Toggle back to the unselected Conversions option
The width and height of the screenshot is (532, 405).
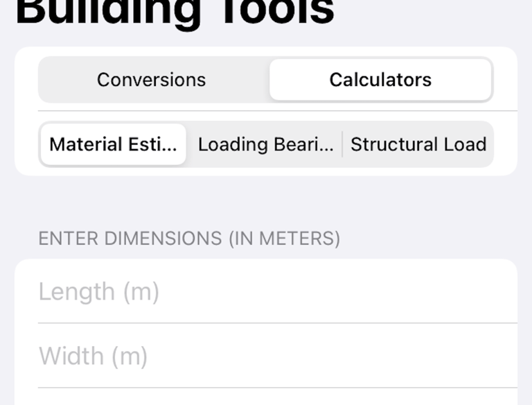point(152,80)
